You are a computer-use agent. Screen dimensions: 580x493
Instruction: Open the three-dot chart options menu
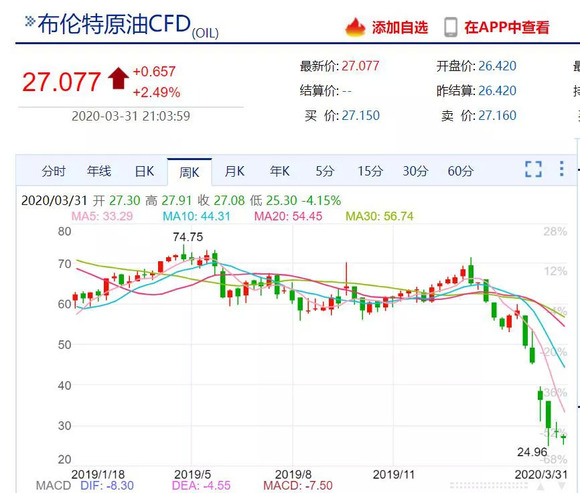coord(562,169)
